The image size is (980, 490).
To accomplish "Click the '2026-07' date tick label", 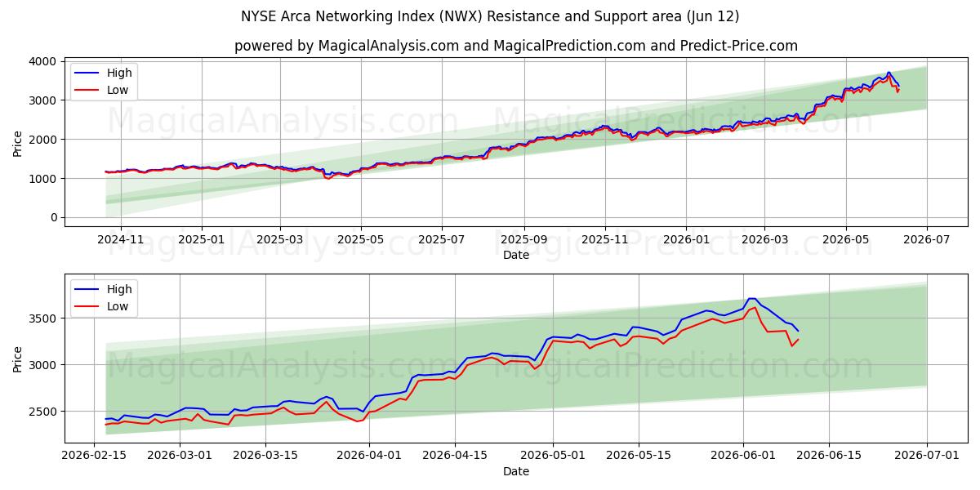I will 926,240.
